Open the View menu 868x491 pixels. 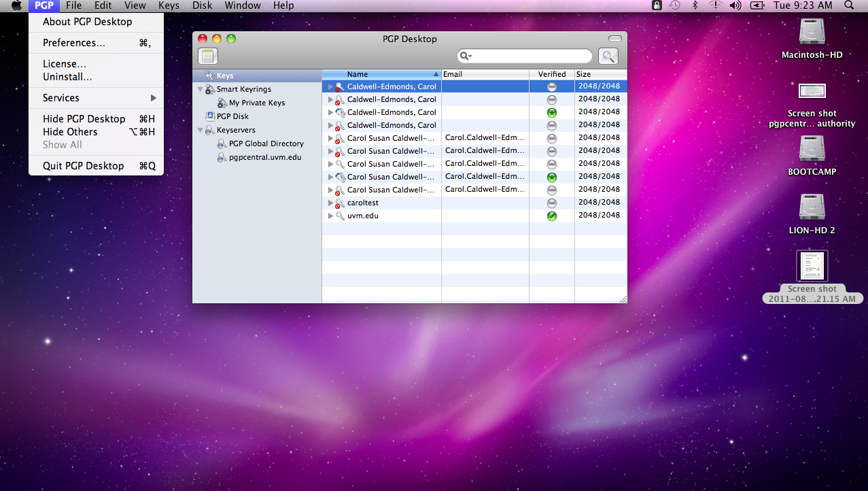(x=135, y=5)
